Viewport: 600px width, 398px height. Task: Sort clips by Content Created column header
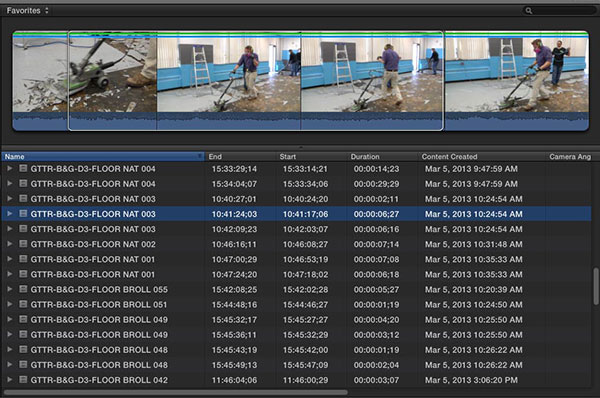coord(482,157)
